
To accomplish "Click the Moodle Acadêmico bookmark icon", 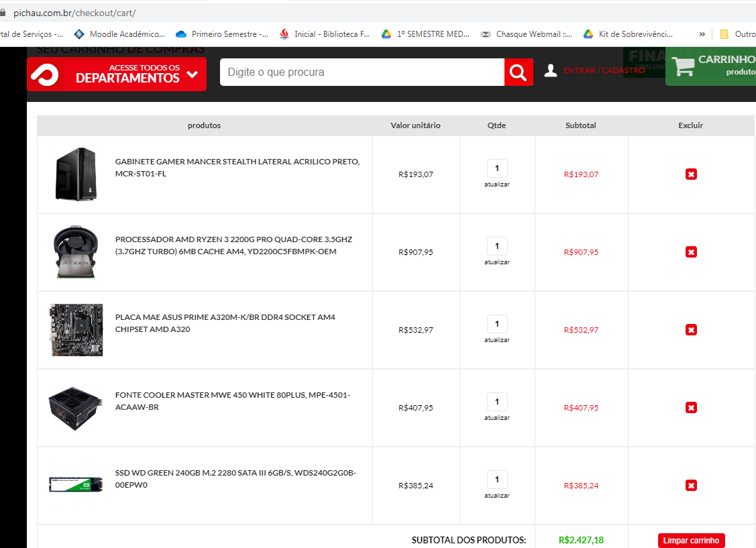I will [x=79, y=34].
